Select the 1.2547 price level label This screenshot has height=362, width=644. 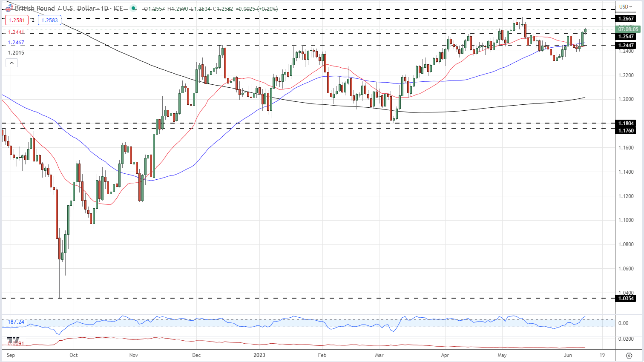tap(626, 37)
